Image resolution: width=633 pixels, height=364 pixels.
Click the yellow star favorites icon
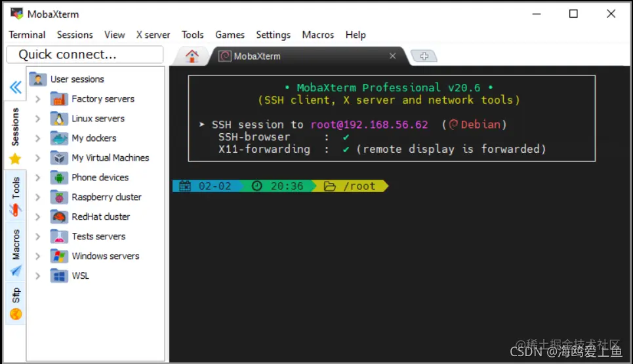15,159
